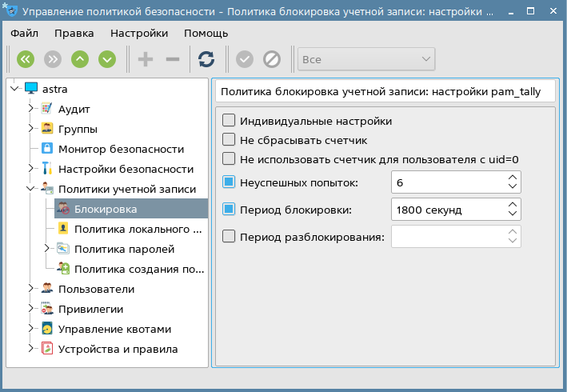Decrease Неуспешных попыток value with down arrow
Image resolution: width=567 pixels, height=392 pixels.
point(513,186)
